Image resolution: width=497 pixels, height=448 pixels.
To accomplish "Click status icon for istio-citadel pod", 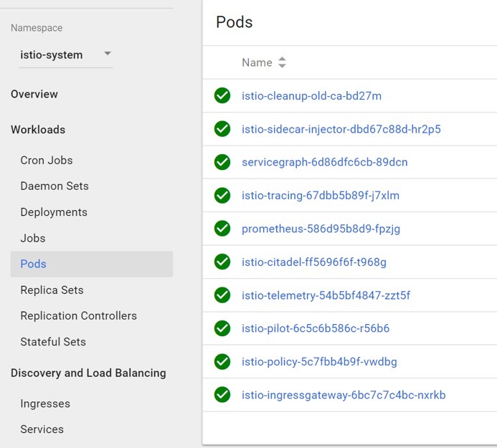I will tap(222, 262).
